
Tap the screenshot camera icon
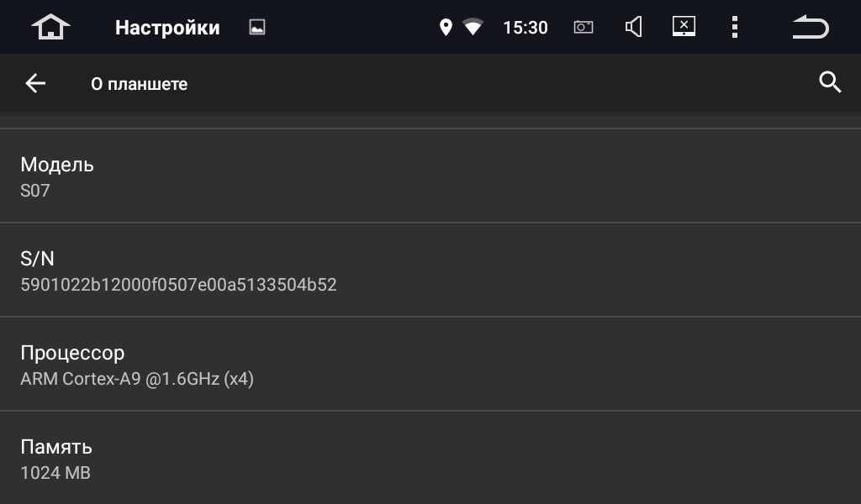(584, 27)
